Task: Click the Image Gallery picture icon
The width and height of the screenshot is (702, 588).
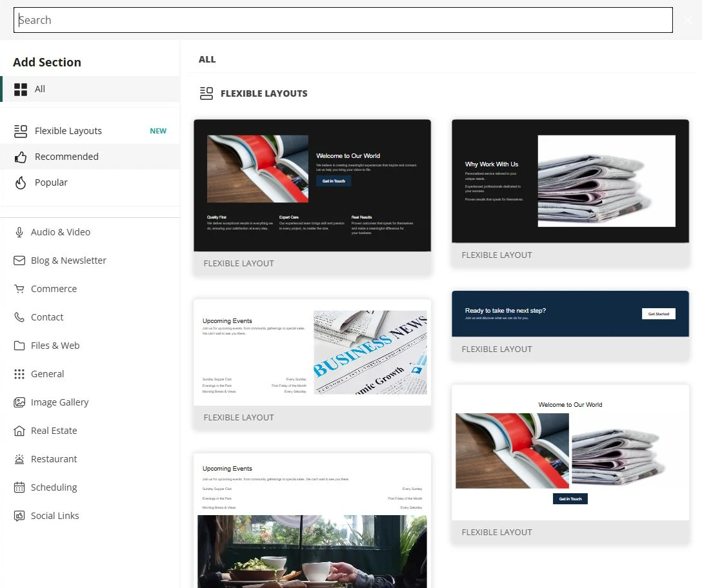Action: pos(19,402)
